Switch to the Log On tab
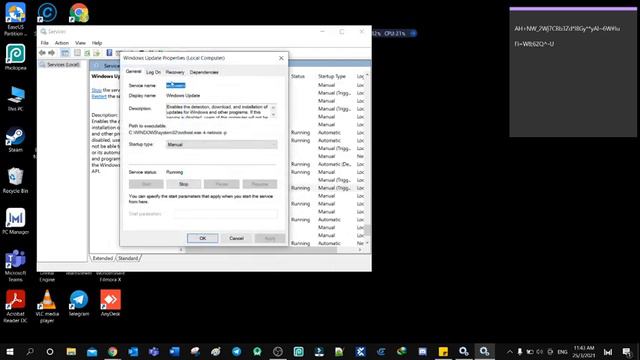The width and height of the screenshot is (640, 360). [x=153, y=72]
